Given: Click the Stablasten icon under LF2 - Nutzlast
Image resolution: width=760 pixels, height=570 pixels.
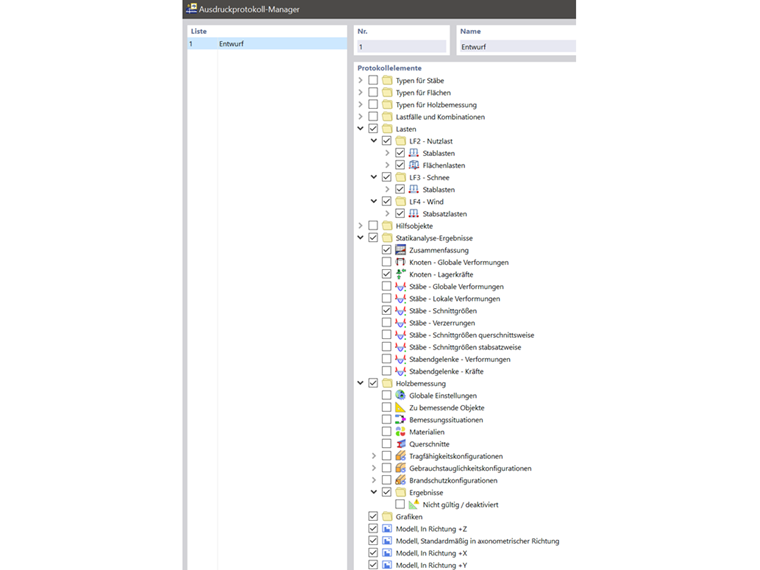Looking at the screenshot, I should pyautogui.click(x=413, y=153).
